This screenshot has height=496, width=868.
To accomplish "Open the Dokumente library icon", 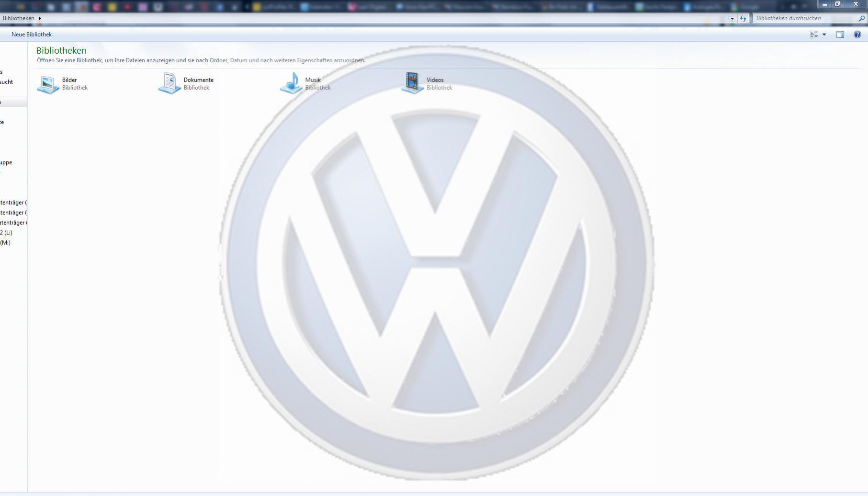I will click(169, 83).
